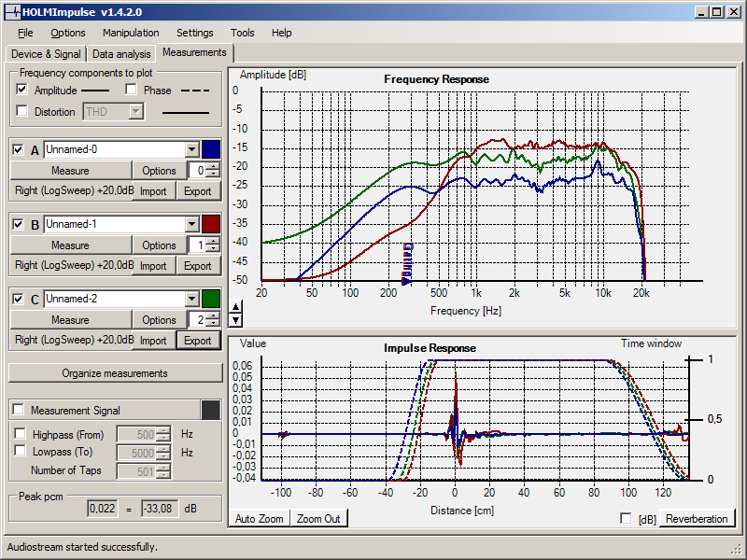
Task: Toggle the Amplitude checkbox
Action: tap(21, 90)
